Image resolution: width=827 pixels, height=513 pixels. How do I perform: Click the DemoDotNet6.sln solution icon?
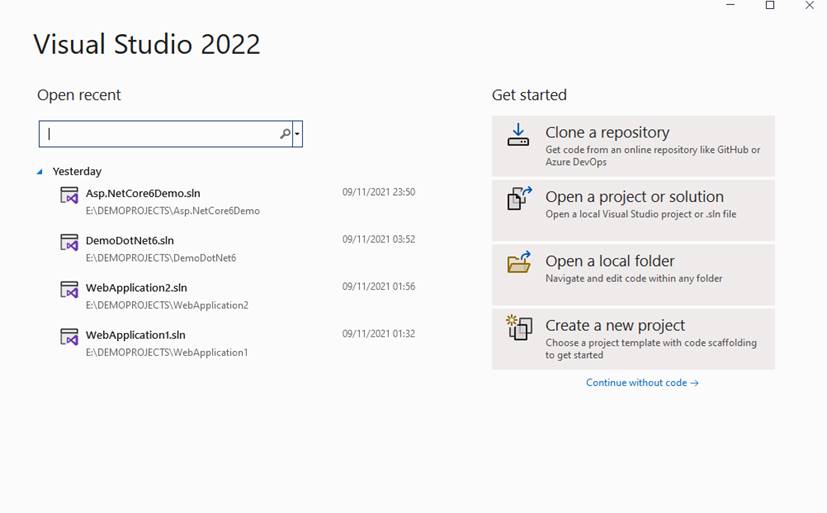(x=69, y=243)
